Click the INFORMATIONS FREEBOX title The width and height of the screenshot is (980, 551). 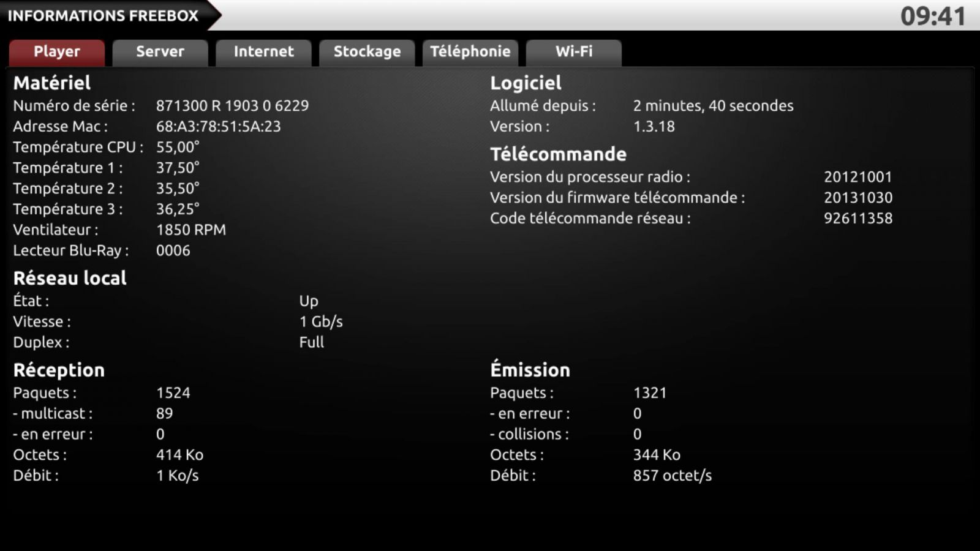[x=103, y=16]
